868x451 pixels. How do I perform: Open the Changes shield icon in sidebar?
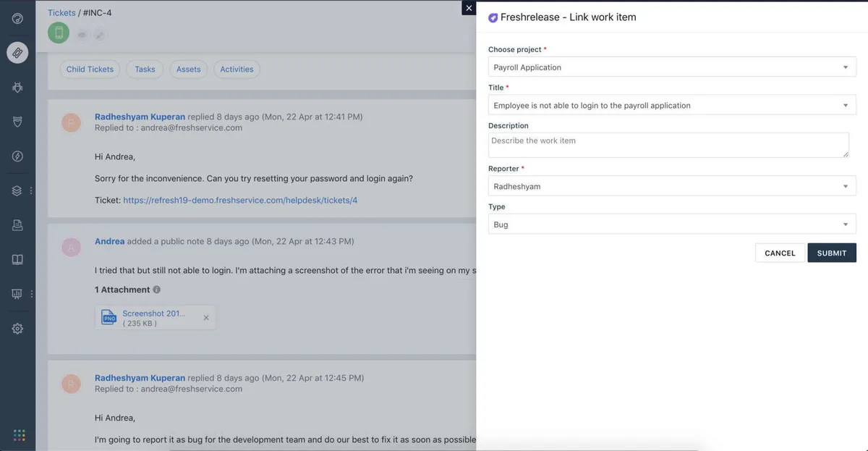click(17, 122)
